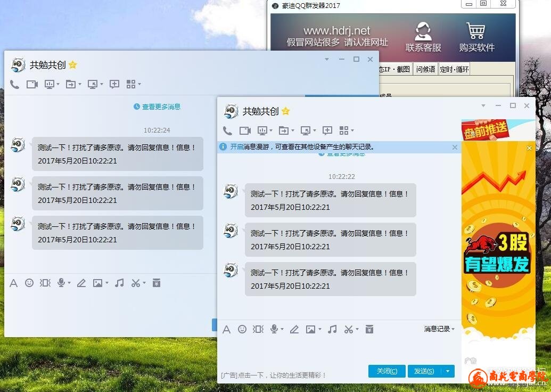
Task: Click the gold star beside front chat title
Action: pyautogui.click(x=286, y=111)
